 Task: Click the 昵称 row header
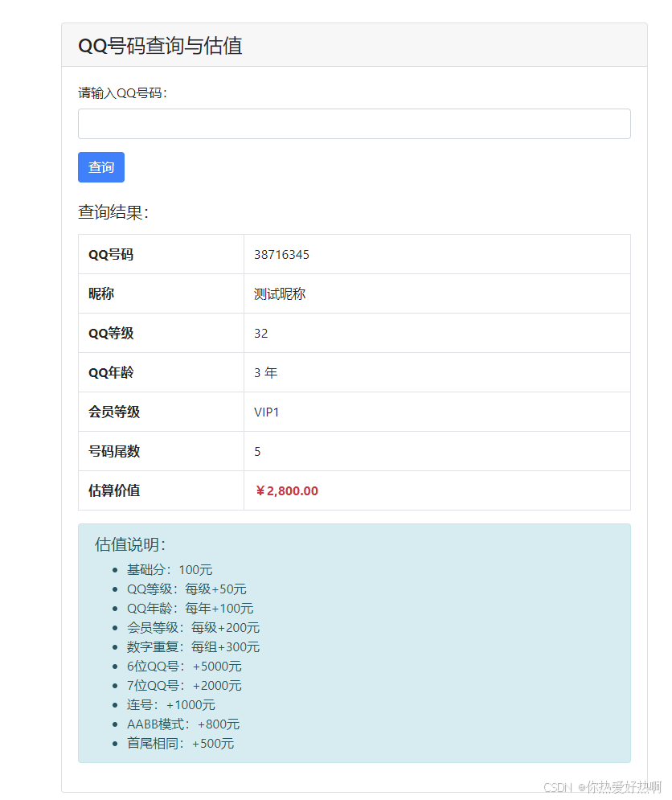click(101, 294)
